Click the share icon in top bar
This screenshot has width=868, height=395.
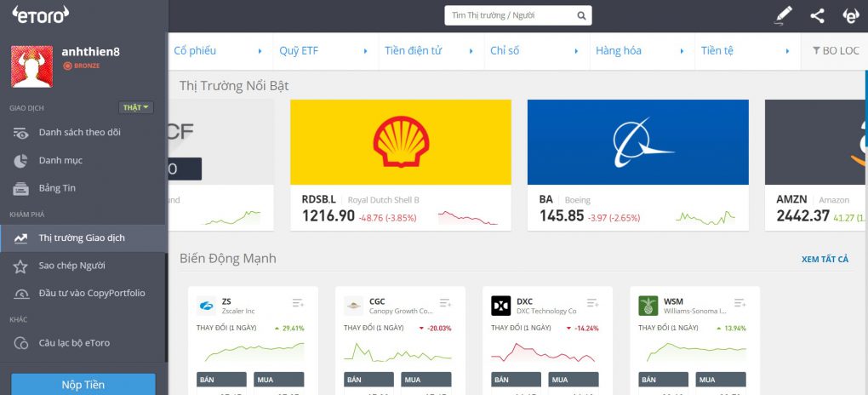[x=817, y=15]
